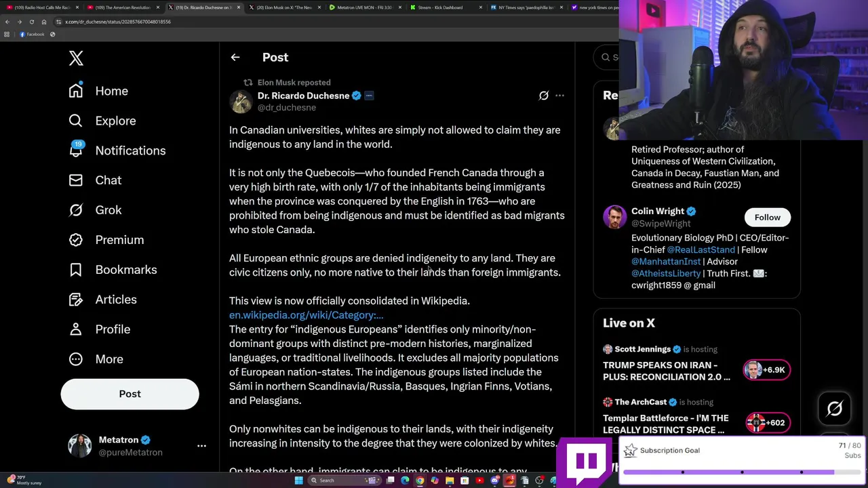
Task: Switch to the Radio Host Calls Me YouTube tab
Action: click(x=42, y=7)
